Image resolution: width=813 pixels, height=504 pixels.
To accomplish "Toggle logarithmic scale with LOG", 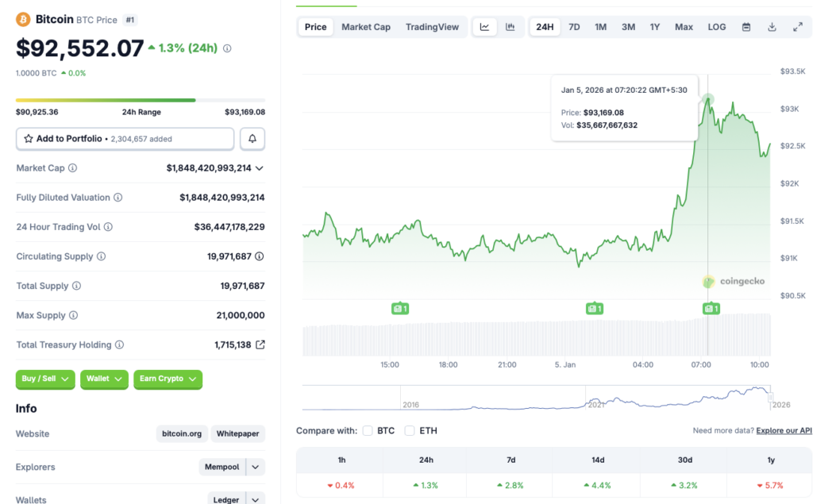I will [x=716, y=26].
